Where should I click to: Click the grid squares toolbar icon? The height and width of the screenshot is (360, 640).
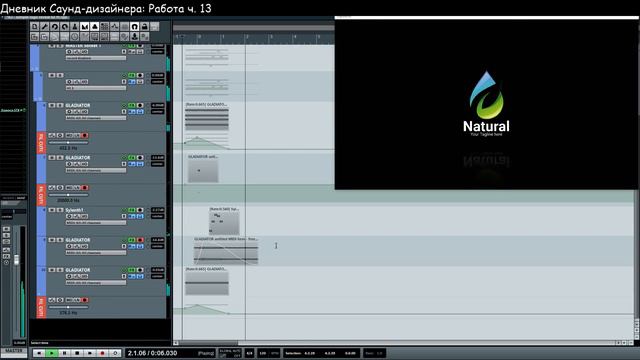click(104, 27)
